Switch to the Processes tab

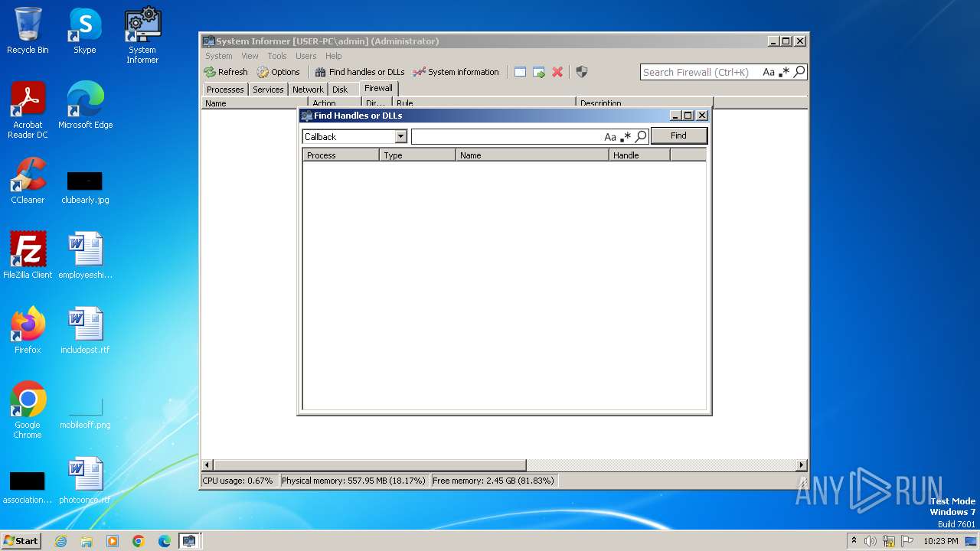click(225, 90)
